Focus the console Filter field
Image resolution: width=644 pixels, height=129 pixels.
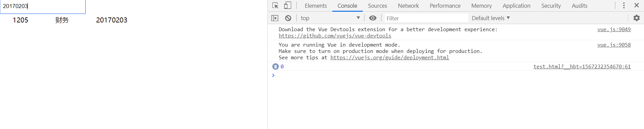(x=426, y=18)
